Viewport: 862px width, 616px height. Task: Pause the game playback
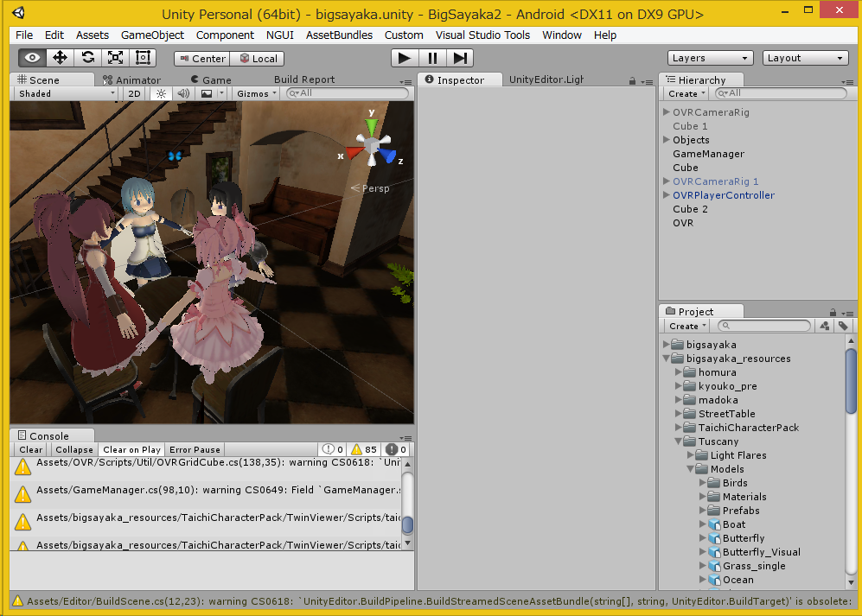tap(432, 58)
